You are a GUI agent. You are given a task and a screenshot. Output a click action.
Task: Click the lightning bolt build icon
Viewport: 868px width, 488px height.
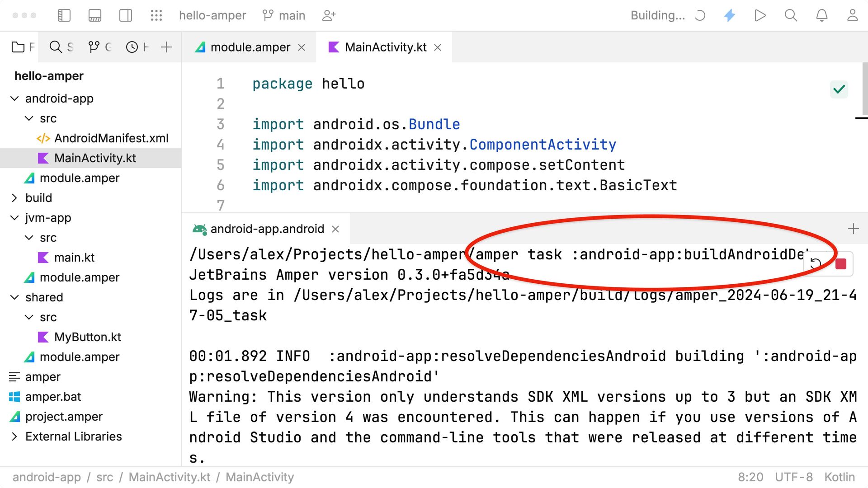[730, 15]
